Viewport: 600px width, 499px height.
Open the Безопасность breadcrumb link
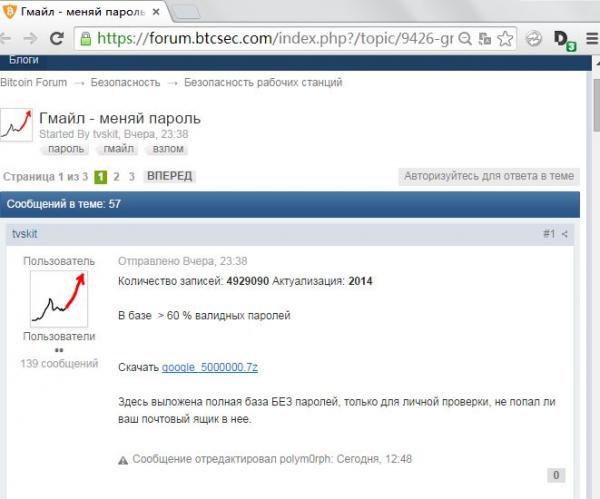click(126, 83)
